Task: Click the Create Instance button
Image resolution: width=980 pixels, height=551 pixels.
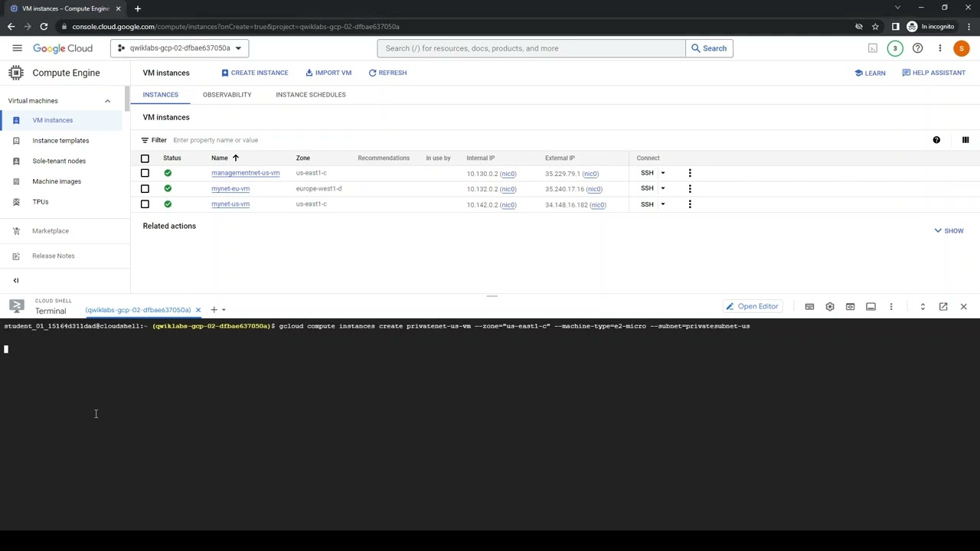Action: coord(255,73)
